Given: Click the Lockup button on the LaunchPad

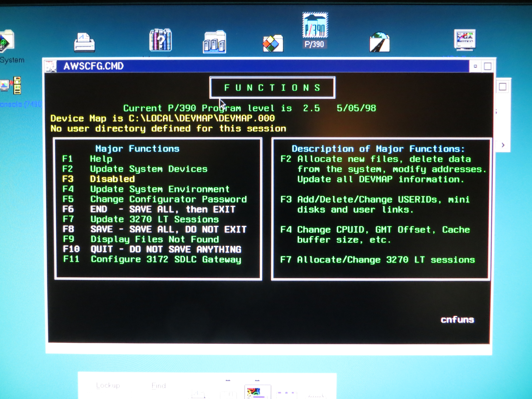Looking at the screenshot, I should 108,386.
